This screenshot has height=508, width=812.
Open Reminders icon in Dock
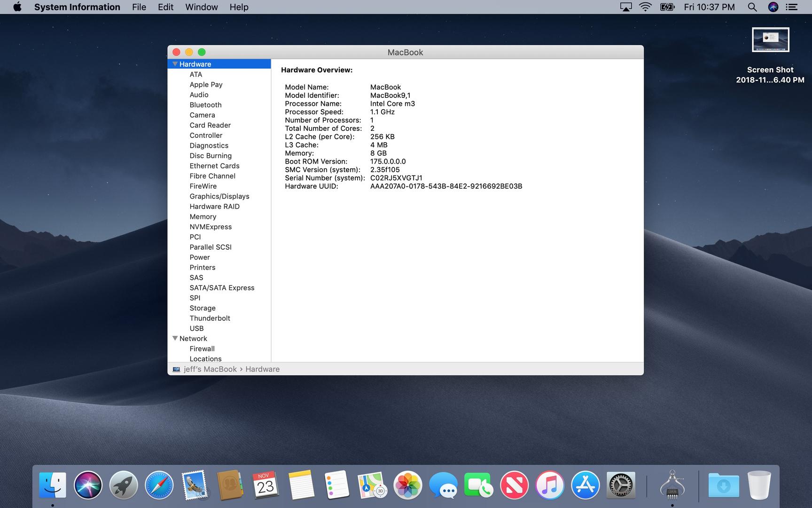coord(336,485)
